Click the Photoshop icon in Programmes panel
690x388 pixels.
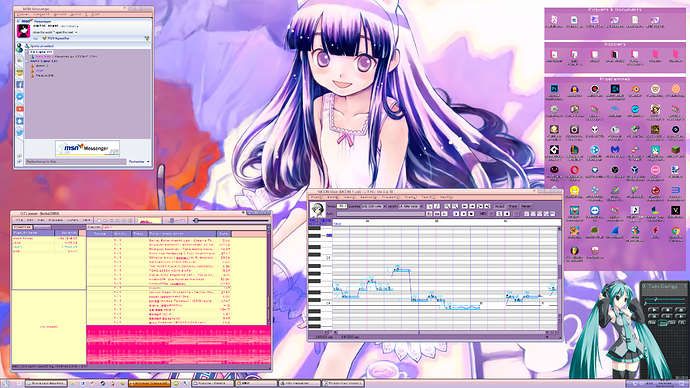554,89
